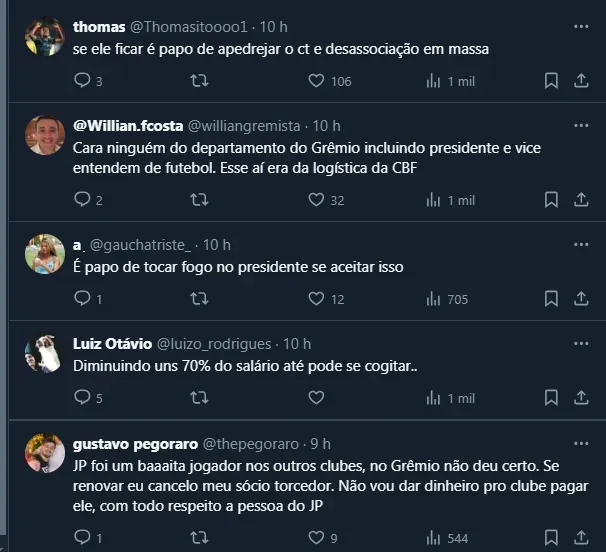Share the gauchatriste_ tweet
The width and height of the screenshot is (606, 552).
click(579, 299)
